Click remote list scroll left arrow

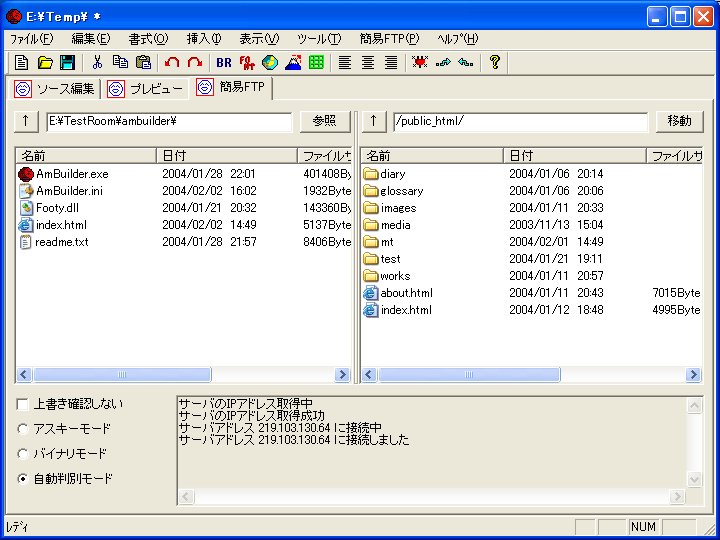369,375
